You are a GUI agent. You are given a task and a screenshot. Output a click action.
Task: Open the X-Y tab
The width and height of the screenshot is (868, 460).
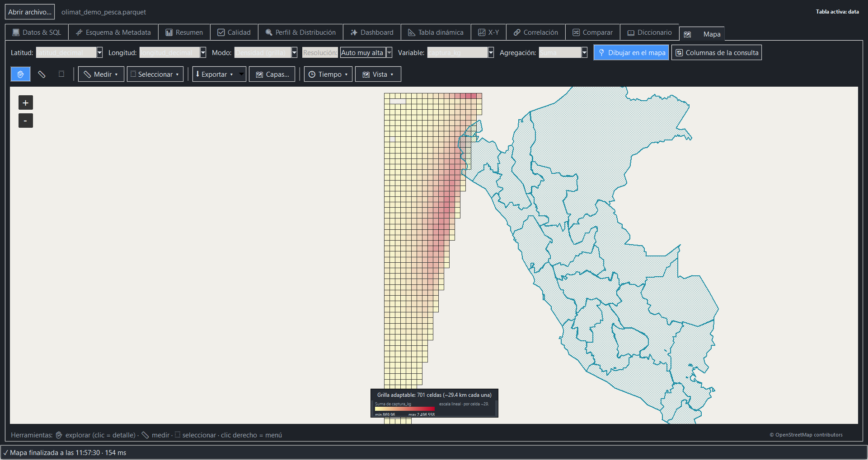488,33
